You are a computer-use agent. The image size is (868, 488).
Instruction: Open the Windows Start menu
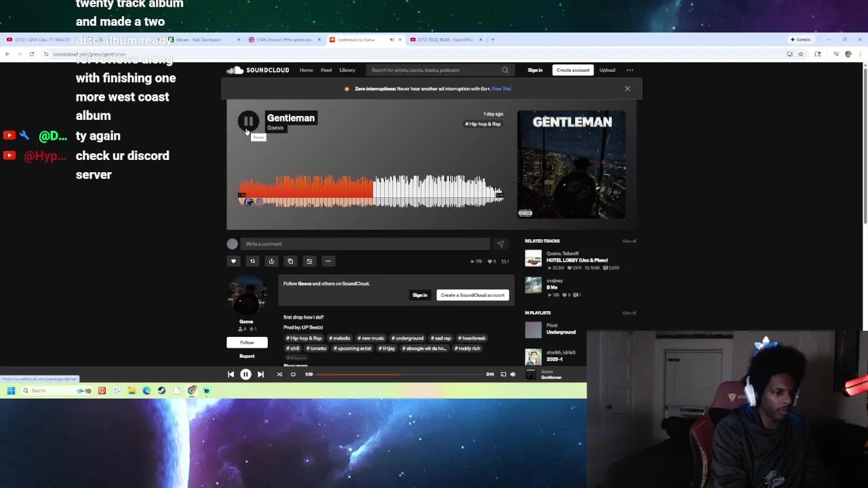click(11, 390)
